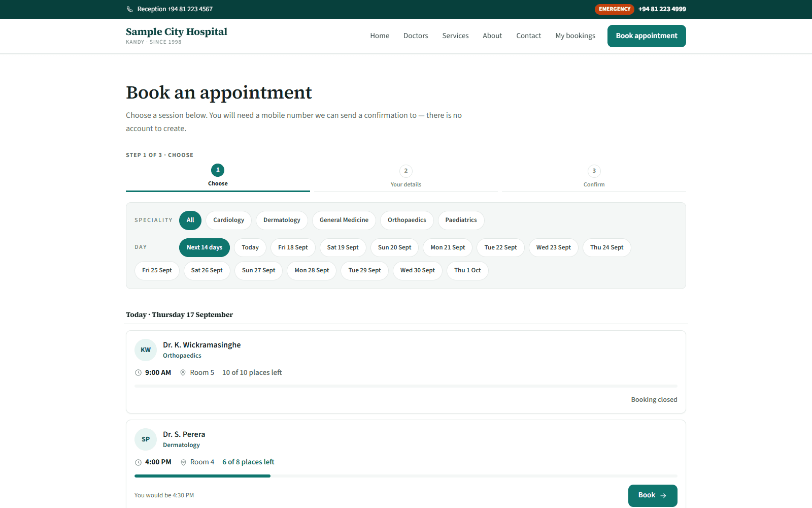Choose Mon 28 Sept day chip
This screenshot has width=812, height=508.
coord(312,271)
